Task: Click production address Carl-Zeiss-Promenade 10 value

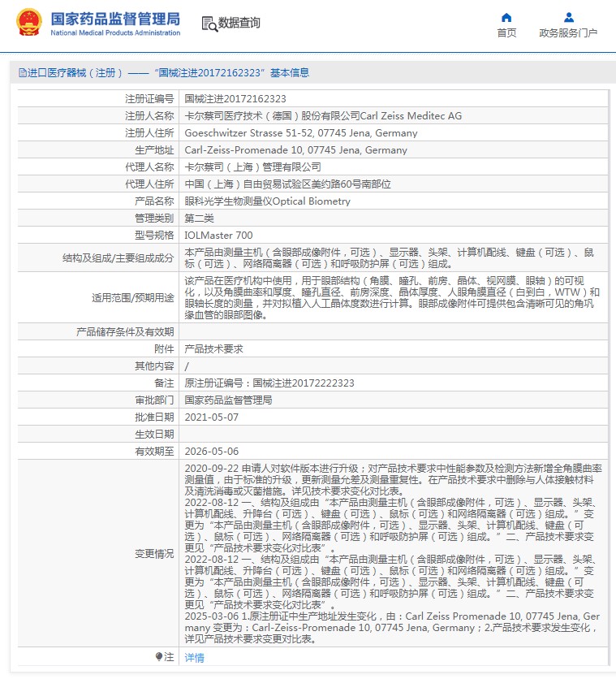Action: click(296, 150)
